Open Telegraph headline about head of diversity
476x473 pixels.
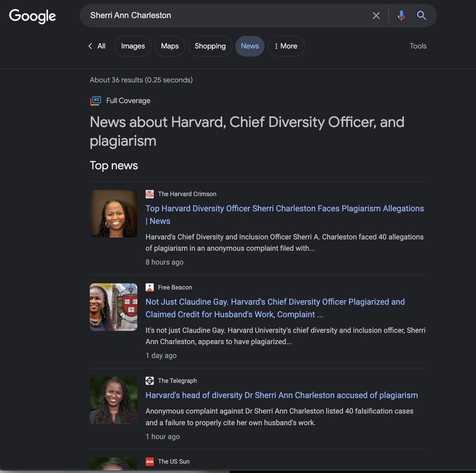click(x=282, y=395)
